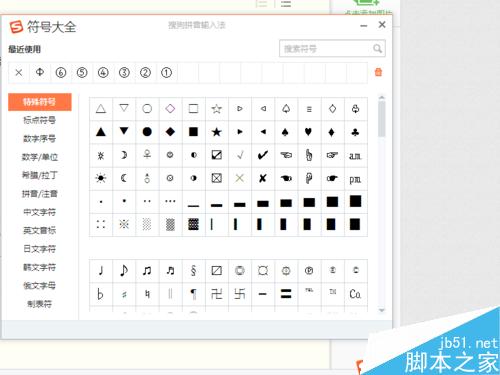Viewport: 500px width, 375px height.
Task: Insert solid heart ♥ symbol
Action: [309, 132]
